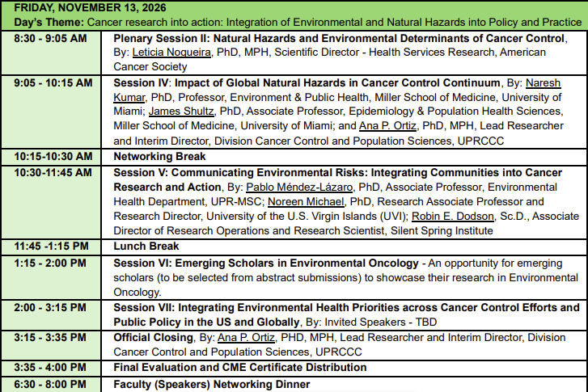The height and width of the screenshot is (392, 588).
Task: Click the Session VI Emerging Scholars title
Action: tap(266, 263)
